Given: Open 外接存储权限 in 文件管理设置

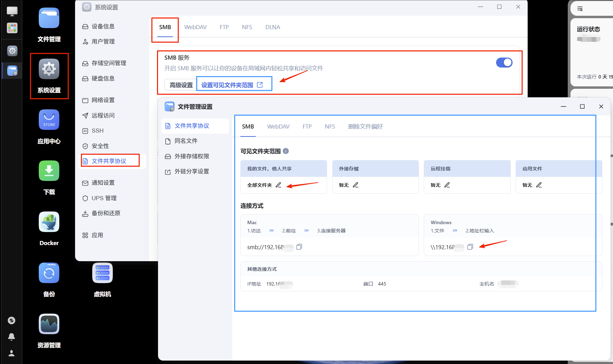Looking at the screenshot, I should (195, 156).
